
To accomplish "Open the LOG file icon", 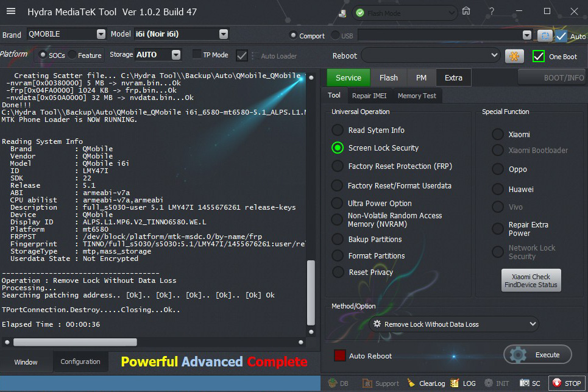I will (455, 383).
